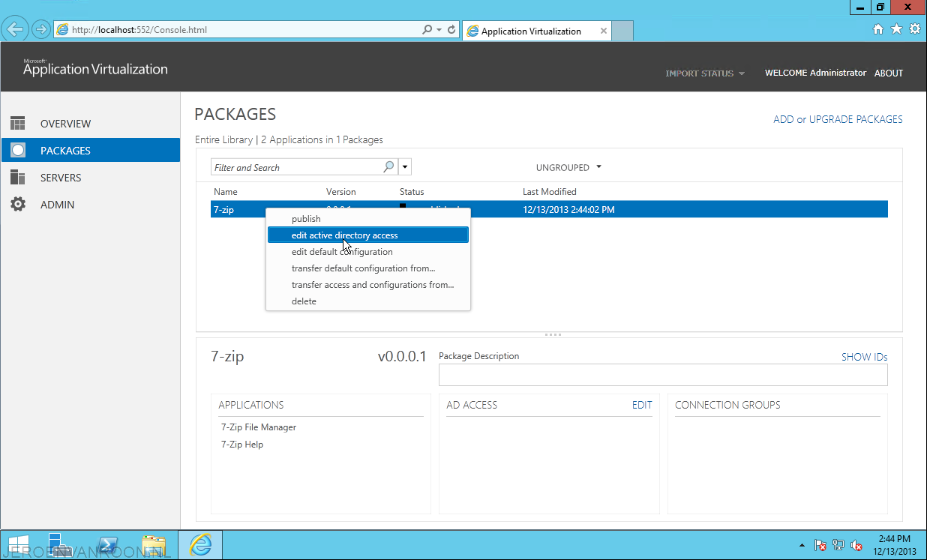Go back with the browser Back arrow

tap(15, 30)
